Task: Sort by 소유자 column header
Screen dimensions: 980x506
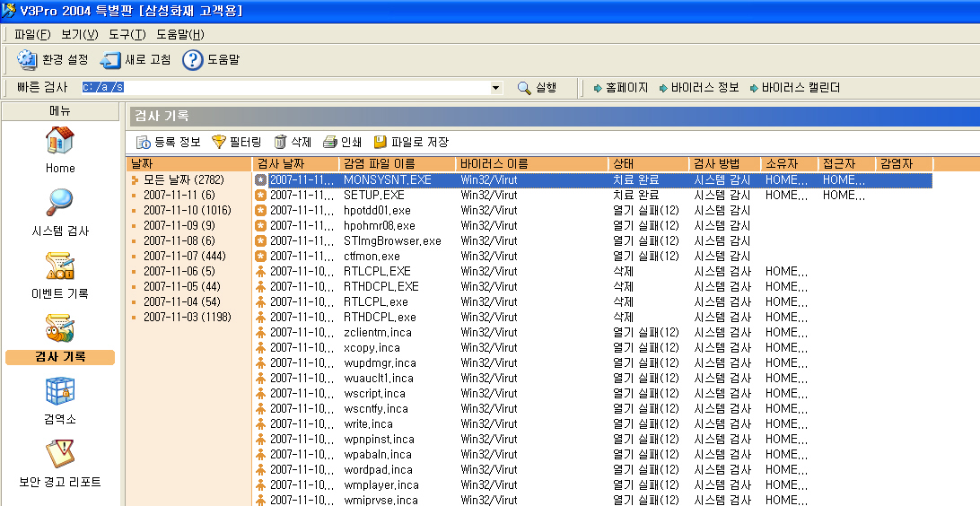Action: point(790,164)
